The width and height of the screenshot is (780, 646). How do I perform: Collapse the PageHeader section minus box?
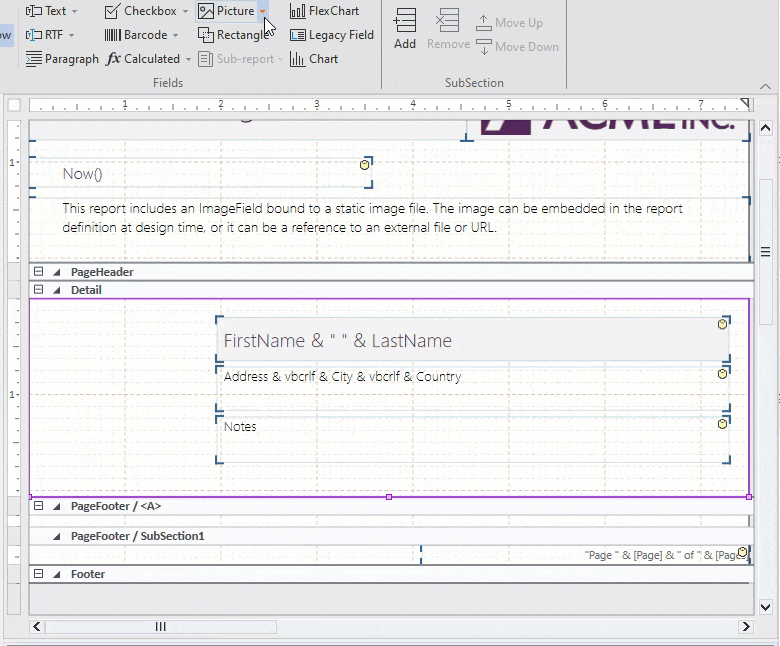[x=39, y=272]
